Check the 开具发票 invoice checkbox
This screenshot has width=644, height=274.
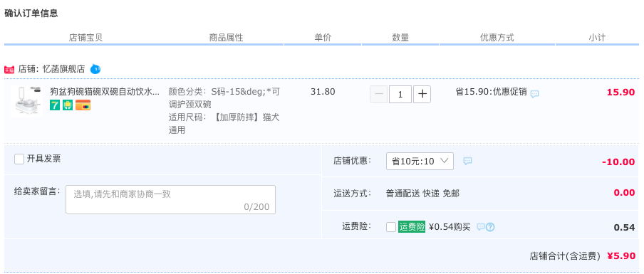(19, 159)
